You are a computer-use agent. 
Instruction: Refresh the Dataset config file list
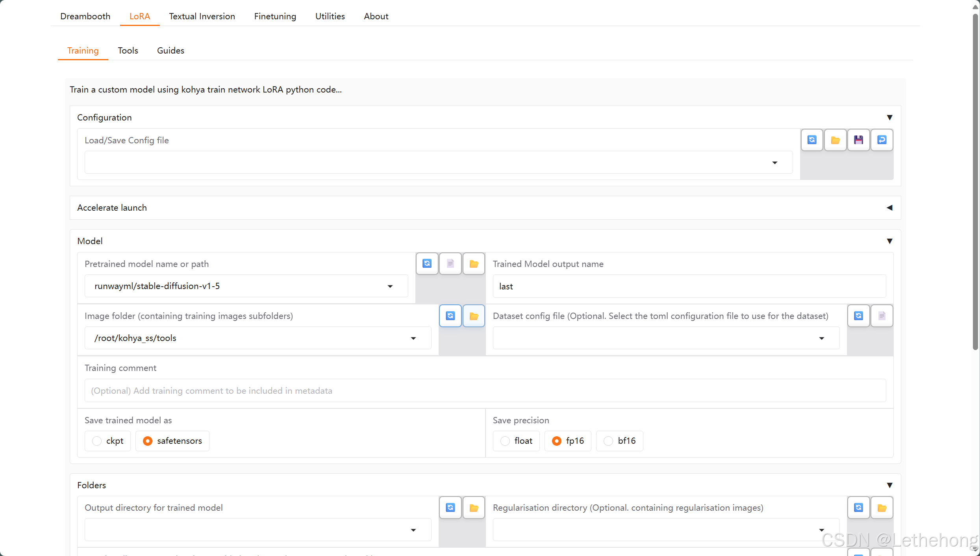pyautogui.click(x=858, y=316)
